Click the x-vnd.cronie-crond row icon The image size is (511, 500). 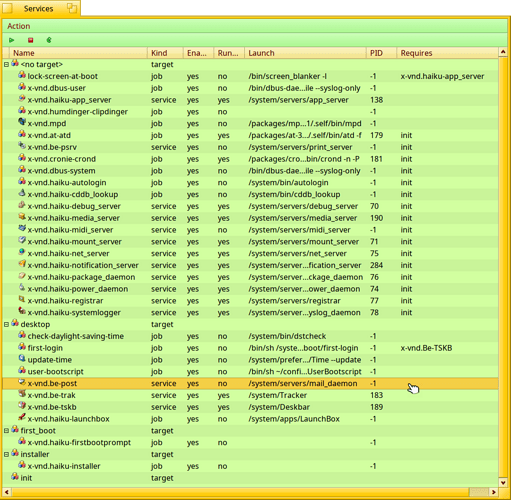(22, 158)
